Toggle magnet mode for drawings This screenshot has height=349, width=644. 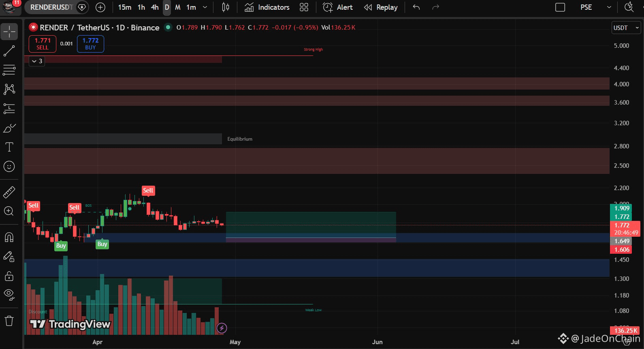(9, 237)
